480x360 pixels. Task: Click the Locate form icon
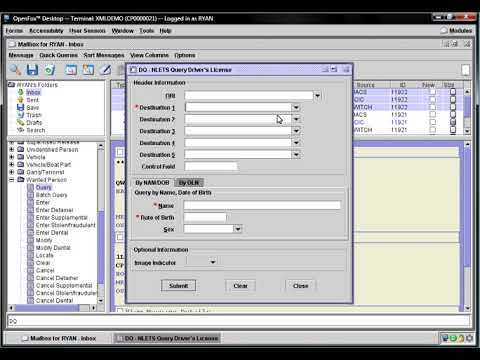(30, 255)
